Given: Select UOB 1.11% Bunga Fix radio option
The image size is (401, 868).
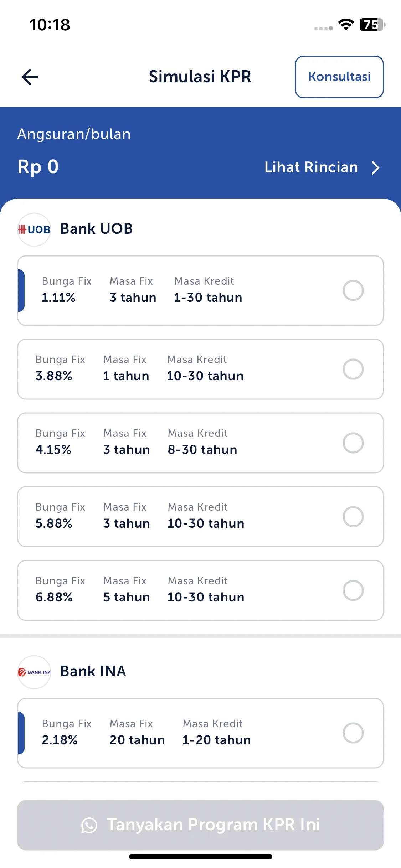Looking at the screenshot, I should [353, 290].
